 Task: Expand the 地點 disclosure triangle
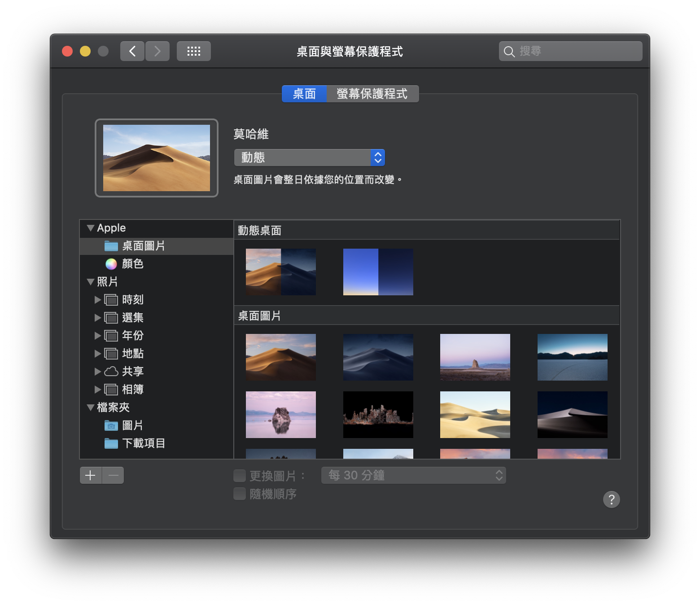98,354
